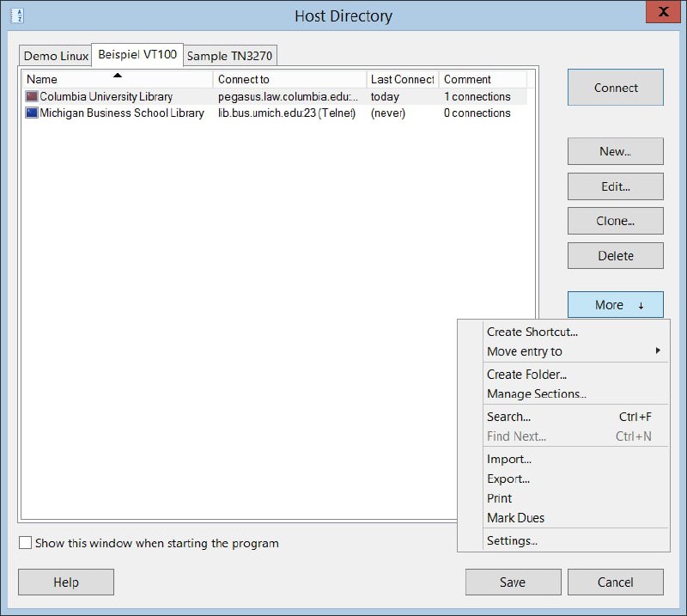This screenshot has width=687, height=616.
Task: Click the Host Directory title bar icon
Action: (x=16, y=15)
